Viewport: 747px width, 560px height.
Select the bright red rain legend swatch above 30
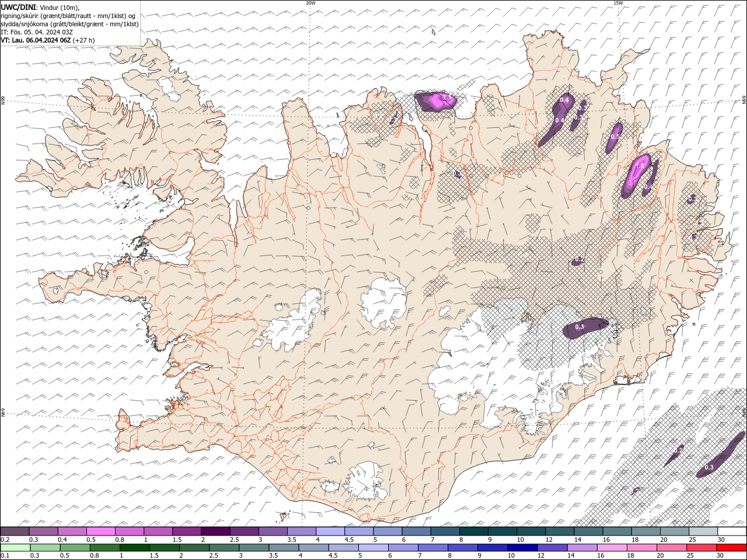(731, 548)
